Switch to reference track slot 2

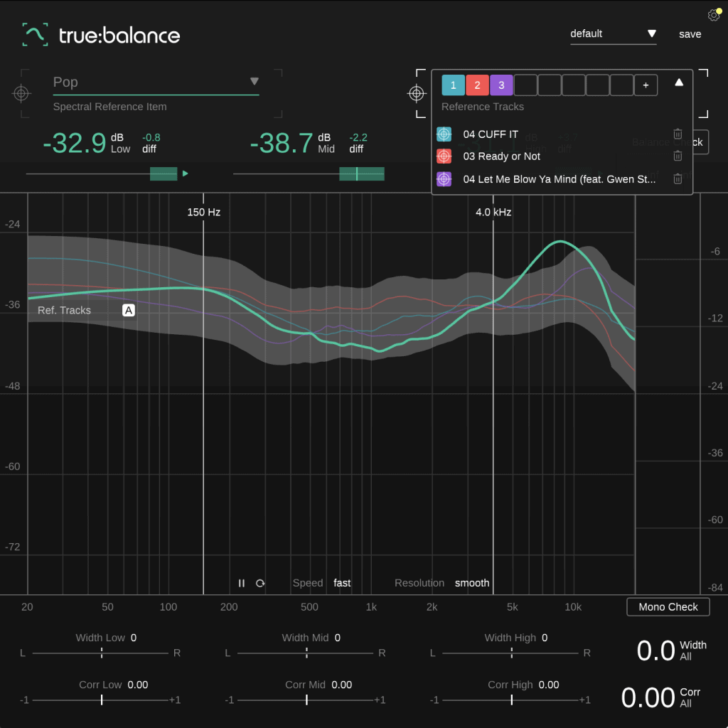point(477,85)
